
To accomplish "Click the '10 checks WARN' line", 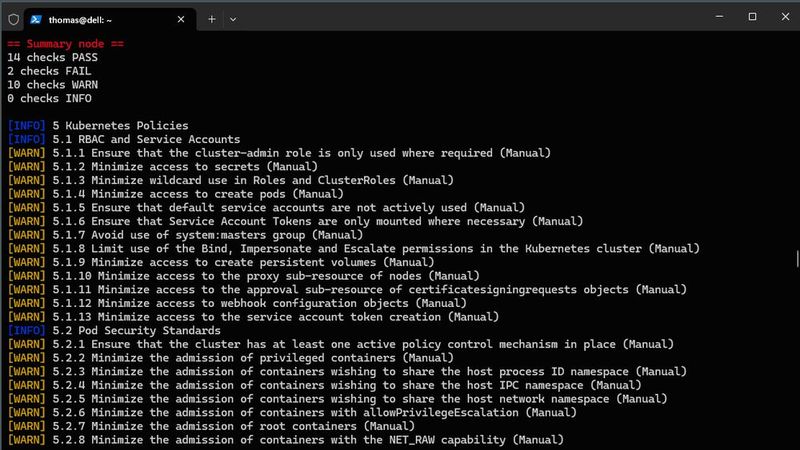I will pyautogui.click(x=53, y=85).
